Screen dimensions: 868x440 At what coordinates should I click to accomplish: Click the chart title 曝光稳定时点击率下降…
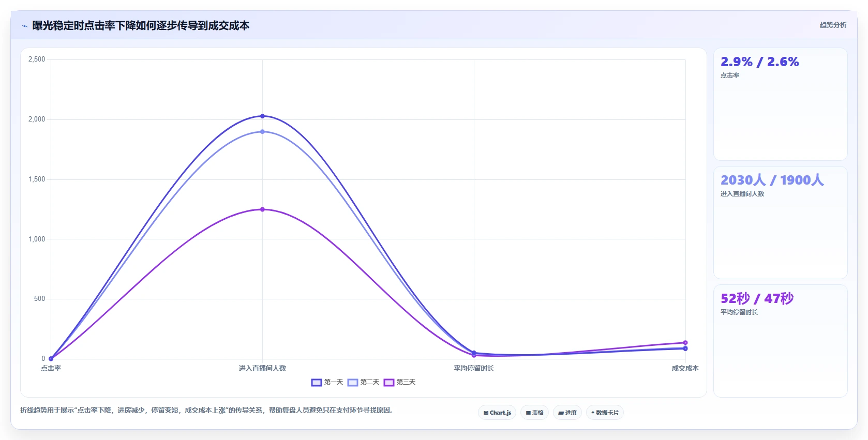pyautogui.click(x=141, y=25)
